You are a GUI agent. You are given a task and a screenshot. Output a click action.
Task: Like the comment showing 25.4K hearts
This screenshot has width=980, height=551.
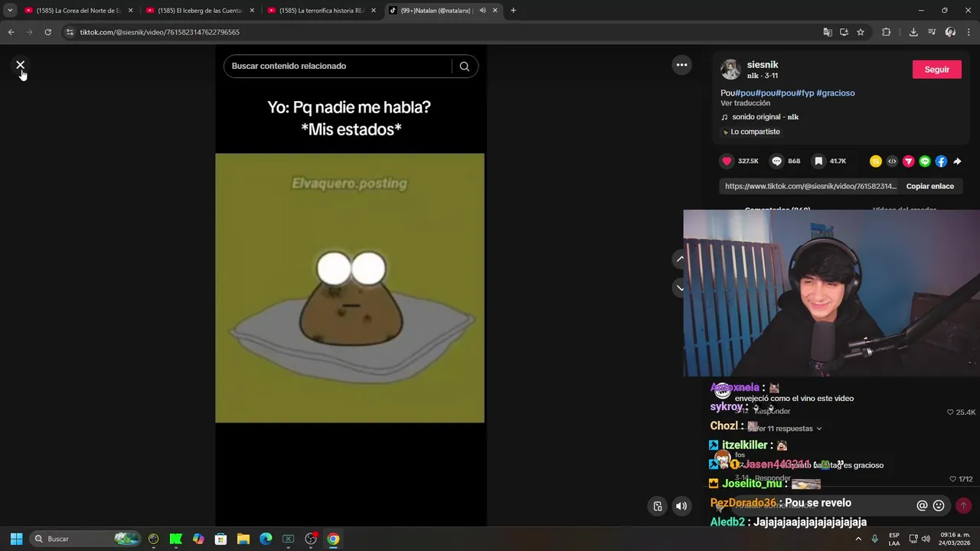[950, 412]
